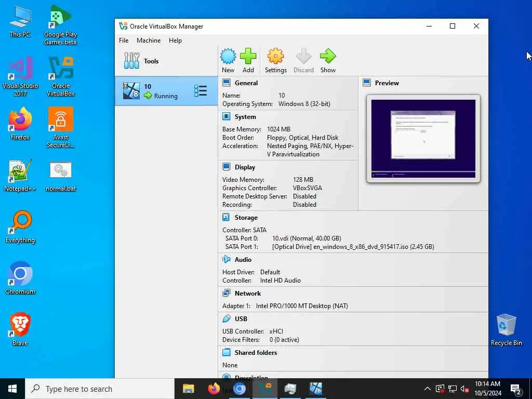Image resolution: width=532 pixels, height=399 pixels.
Task: Select the Tools item in left pane
Action: point(166,61)
